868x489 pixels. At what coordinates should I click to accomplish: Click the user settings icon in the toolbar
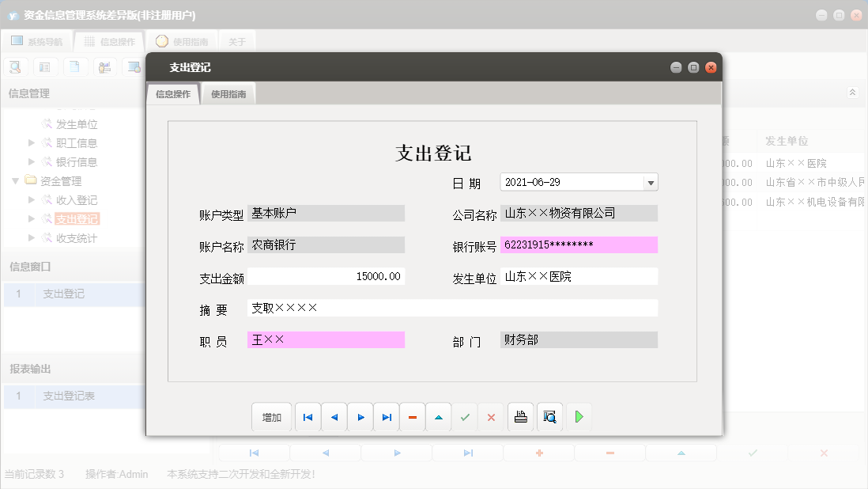(x=105, y=66)
